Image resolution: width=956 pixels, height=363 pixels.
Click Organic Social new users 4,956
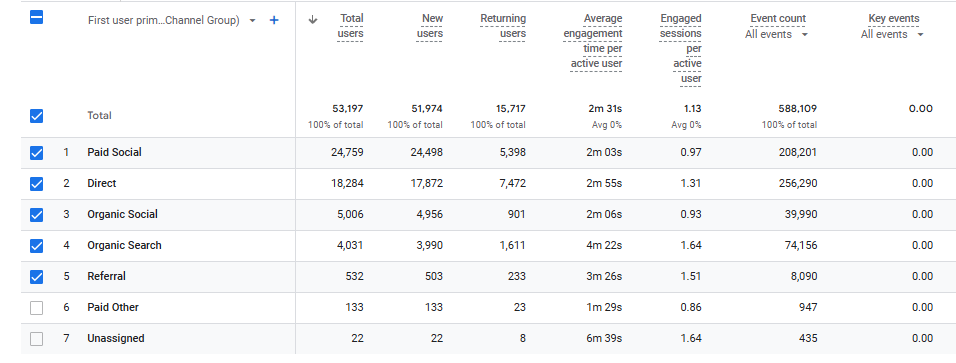click(430, 214)
